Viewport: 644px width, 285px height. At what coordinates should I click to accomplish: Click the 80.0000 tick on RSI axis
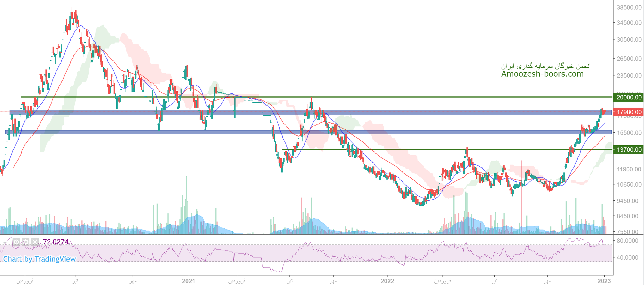627,241
